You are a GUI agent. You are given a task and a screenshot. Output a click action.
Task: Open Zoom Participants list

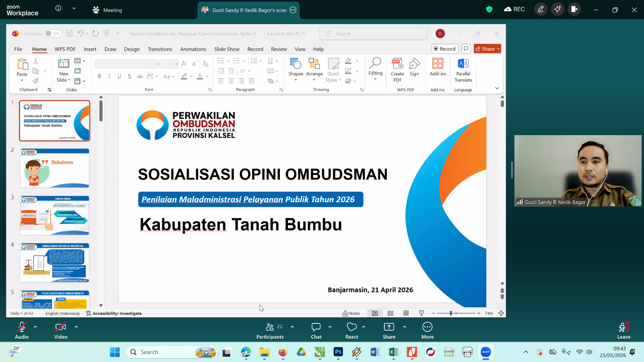click(x=270, y=331)
